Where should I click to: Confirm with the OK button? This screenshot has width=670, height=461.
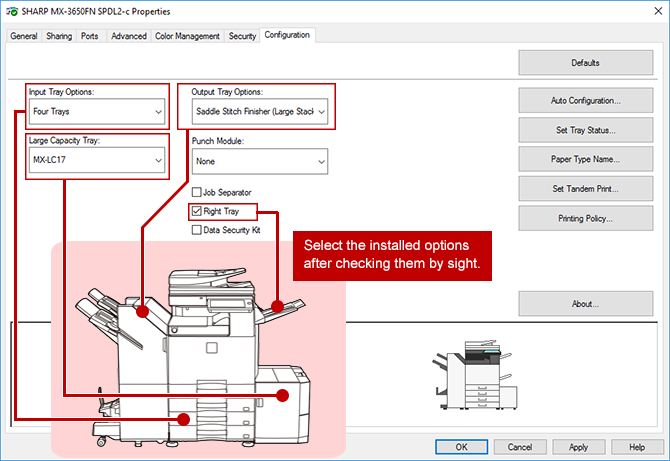461,447
